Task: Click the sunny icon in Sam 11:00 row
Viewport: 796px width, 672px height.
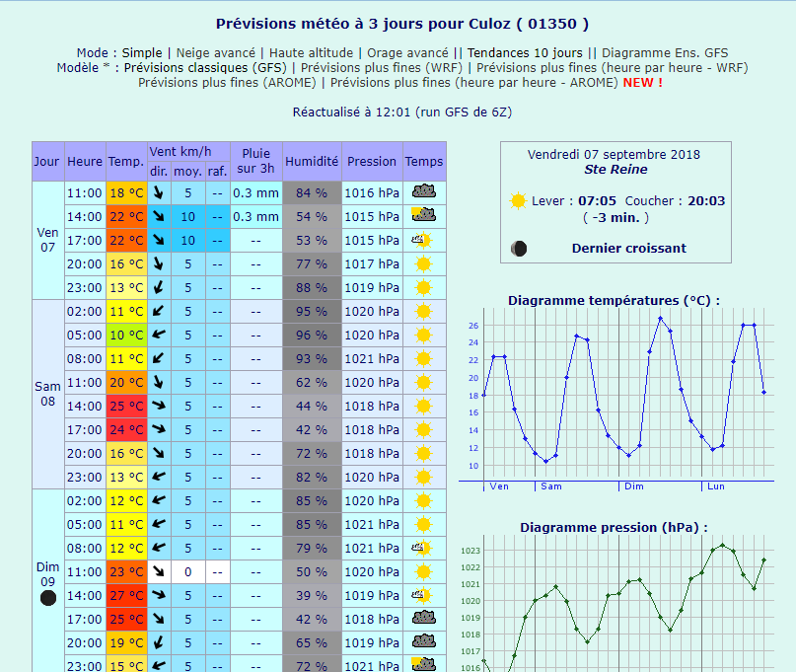Action: pyautogui.click(x=423, y=383)
